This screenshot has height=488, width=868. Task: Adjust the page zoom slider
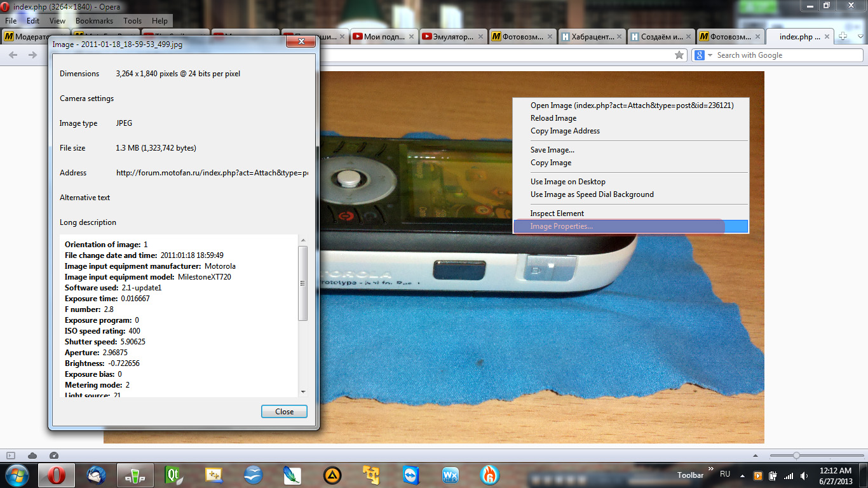pyautogui.click(x=796, y=456)
